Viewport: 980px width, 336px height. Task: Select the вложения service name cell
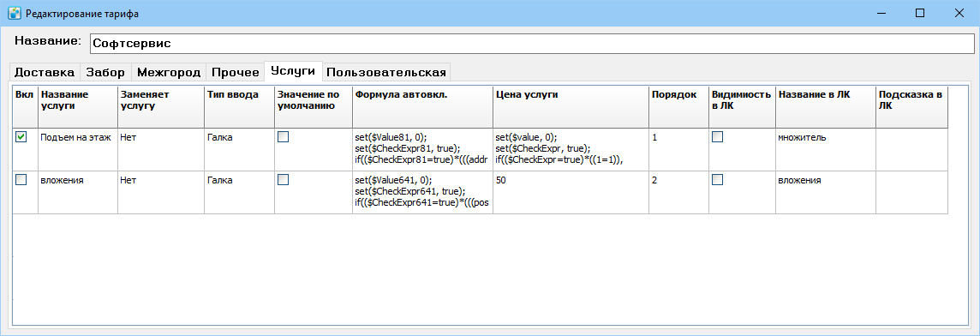(x=77, y=192)
